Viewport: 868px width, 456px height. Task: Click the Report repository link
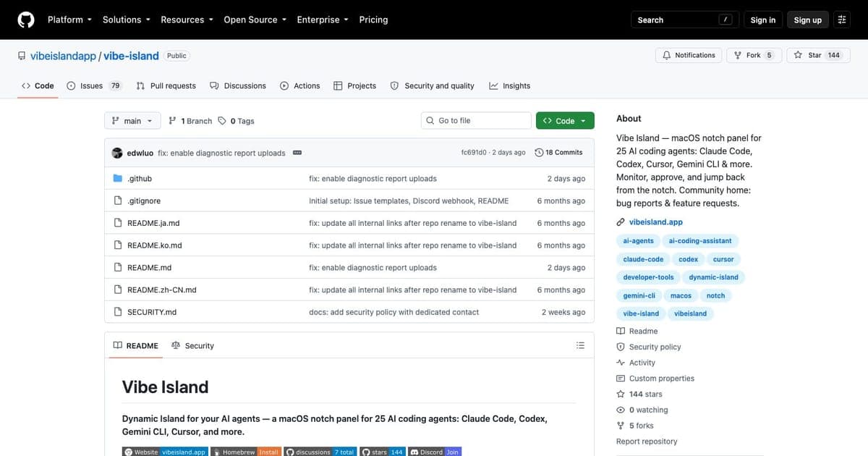647,442
